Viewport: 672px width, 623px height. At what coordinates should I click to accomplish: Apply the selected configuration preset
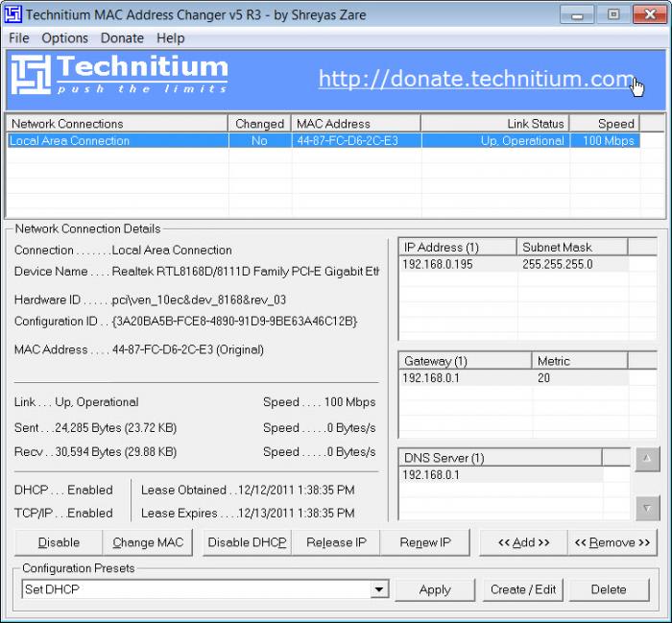click(x=435, y=589)
